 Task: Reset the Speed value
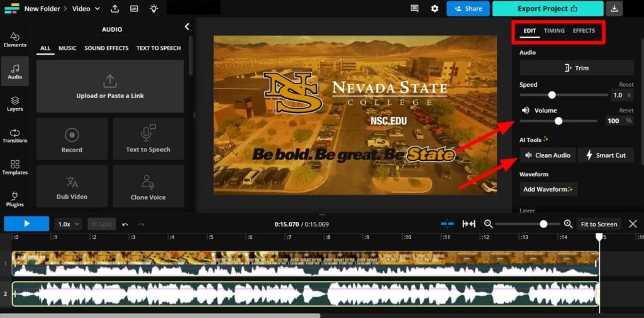[x=626, y=84]
